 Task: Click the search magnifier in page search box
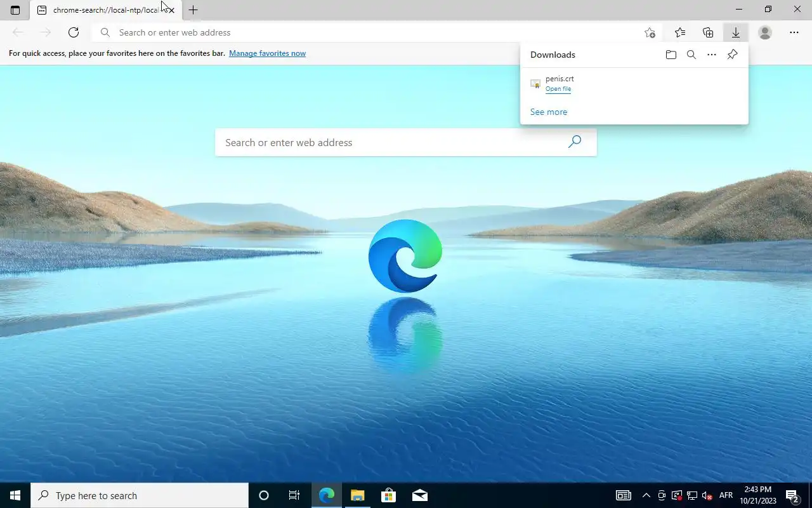click(x=575, y=142)
